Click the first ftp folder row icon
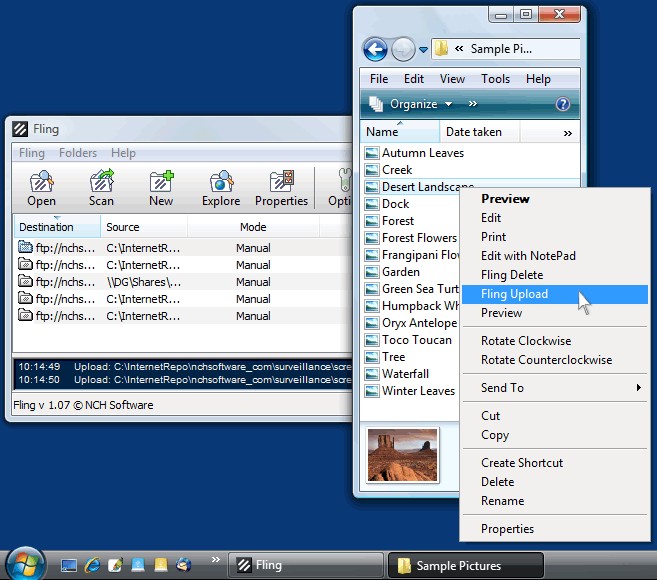The height and width of the screenshot is (580, 657). 25,247
